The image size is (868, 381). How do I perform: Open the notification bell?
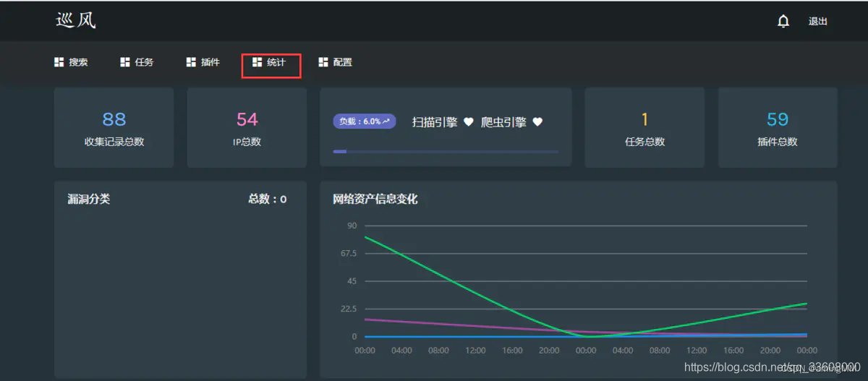click(x=783, y=22)
